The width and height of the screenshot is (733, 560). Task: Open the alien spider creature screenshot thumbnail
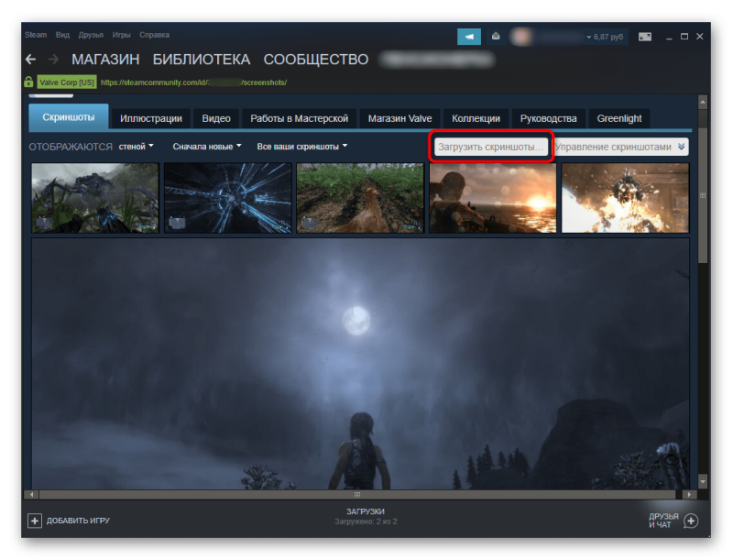(x=95, y=198)
